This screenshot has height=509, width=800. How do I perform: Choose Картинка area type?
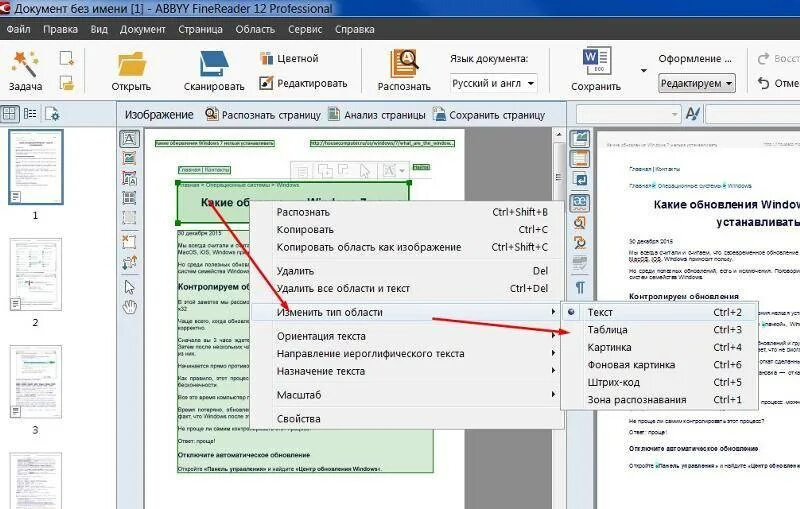pos(659,347)
